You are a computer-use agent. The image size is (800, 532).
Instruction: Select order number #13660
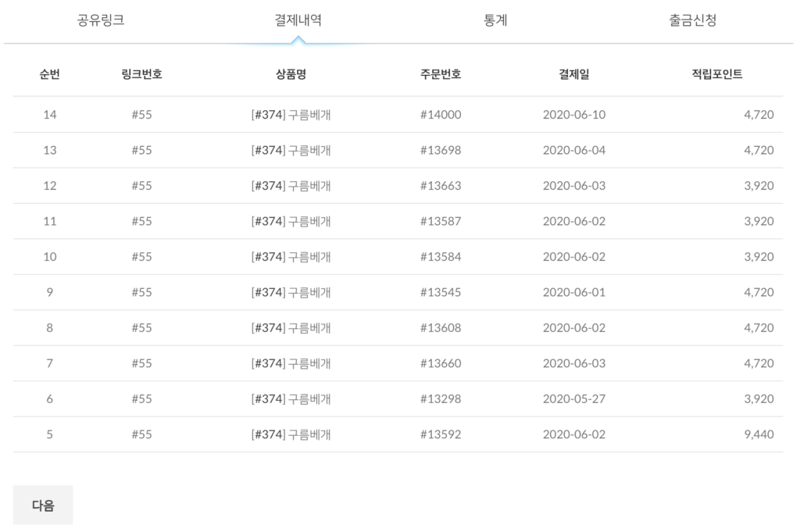(x=441, y=363)
